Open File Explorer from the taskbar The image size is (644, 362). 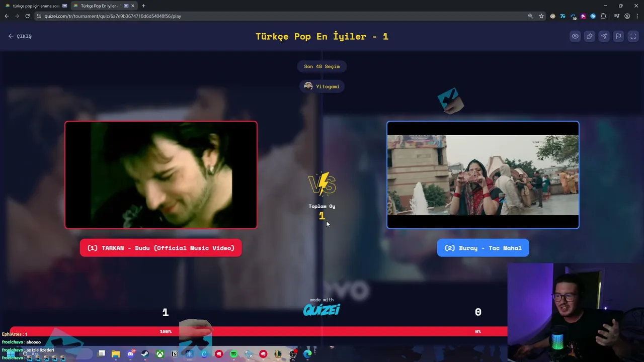click(x=116, y=354)
